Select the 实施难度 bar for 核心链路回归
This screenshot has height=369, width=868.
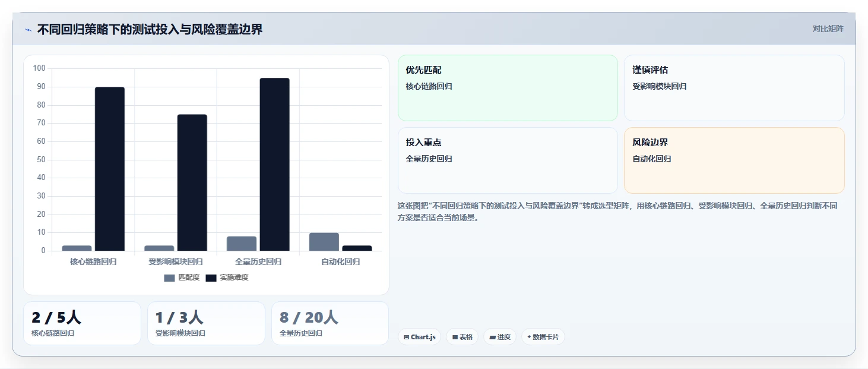pos(110,169)
